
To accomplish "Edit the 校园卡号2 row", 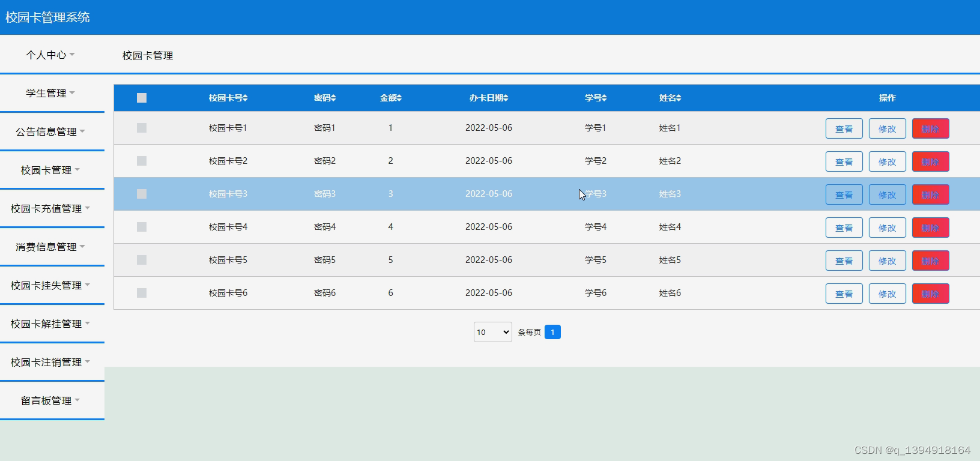I will pyautogui.click(x=887, y=161).
